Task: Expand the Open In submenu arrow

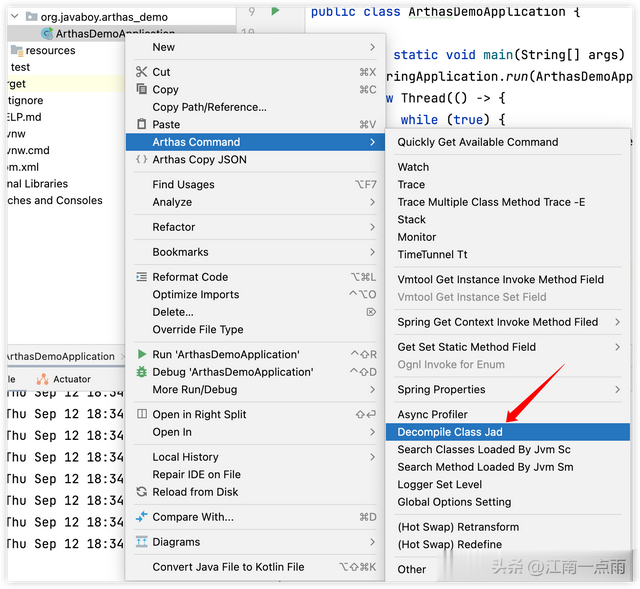Action: (372, 432)
